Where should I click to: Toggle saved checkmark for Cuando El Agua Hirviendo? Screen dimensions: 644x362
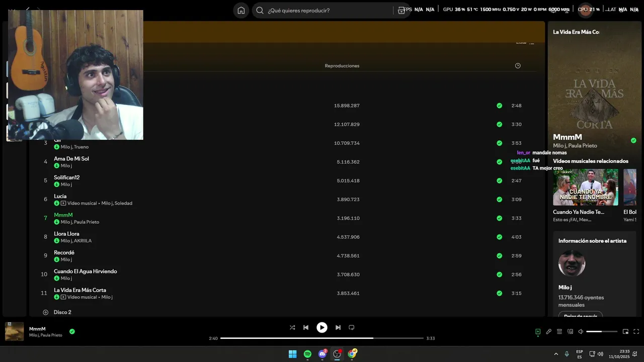click(499, 275)
